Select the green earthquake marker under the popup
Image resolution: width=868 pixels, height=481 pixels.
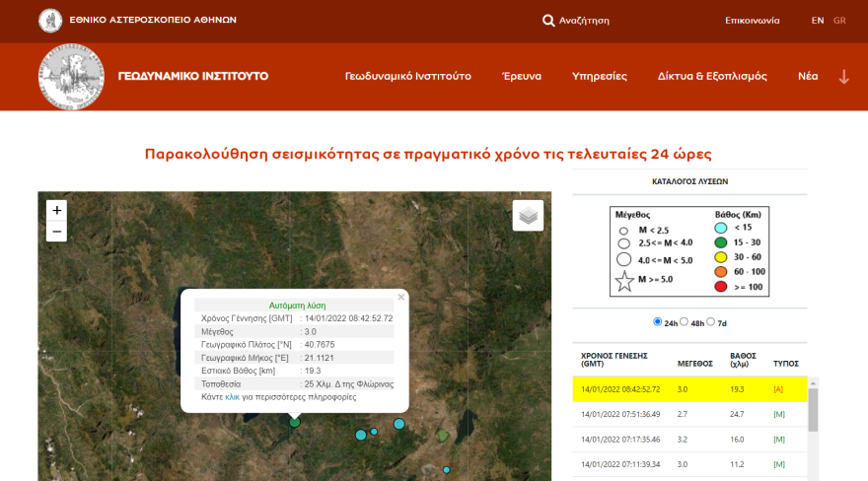tap(295, 423)
